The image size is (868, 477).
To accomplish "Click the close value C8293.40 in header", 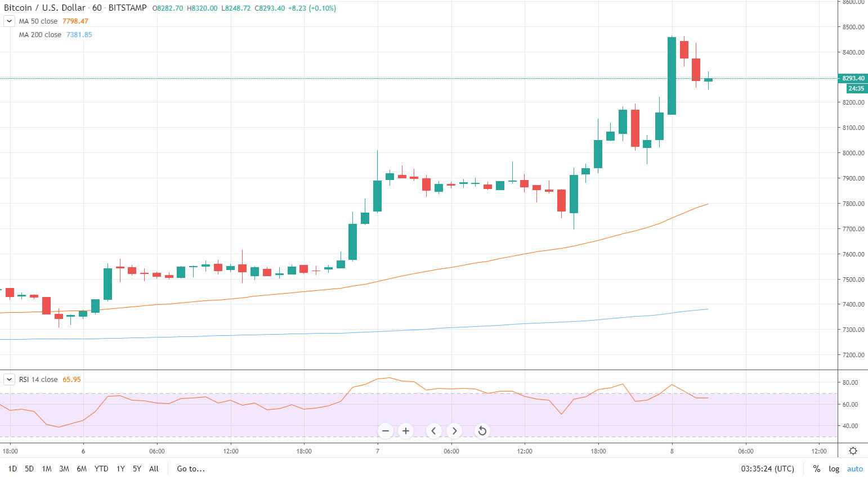I will click(x=270, y=8).
